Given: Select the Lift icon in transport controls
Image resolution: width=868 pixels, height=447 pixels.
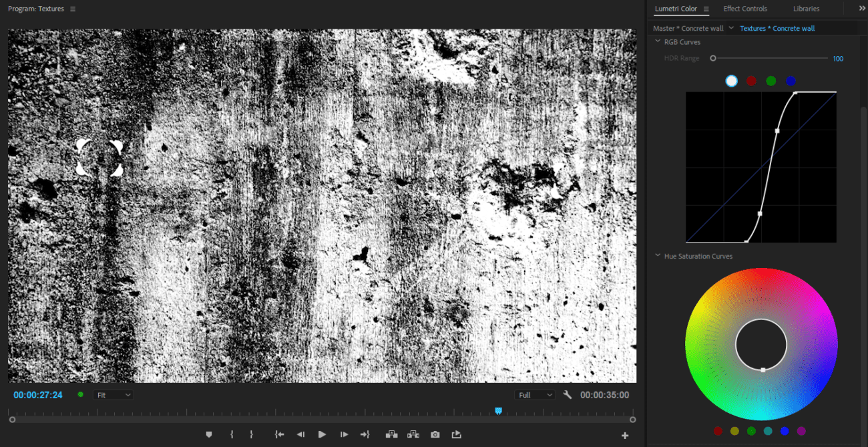Looking at the screenshot, I should coord(392,434).
